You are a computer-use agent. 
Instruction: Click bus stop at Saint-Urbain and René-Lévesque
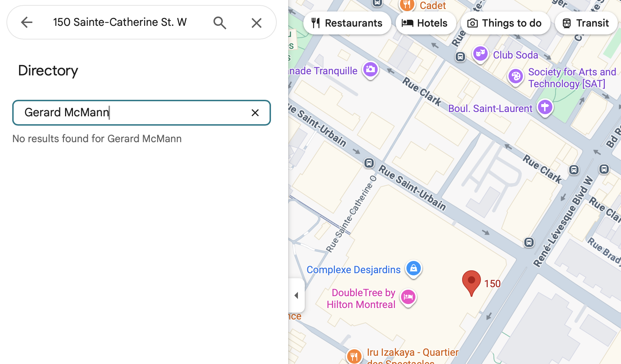pos(529,242)
